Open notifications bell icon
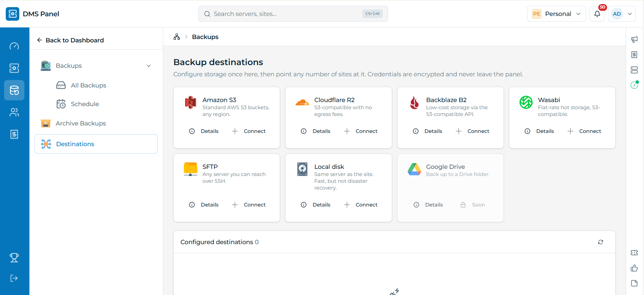Image resolution: width=644 pixels, height=295 pixels. click(x=597, y=14)
